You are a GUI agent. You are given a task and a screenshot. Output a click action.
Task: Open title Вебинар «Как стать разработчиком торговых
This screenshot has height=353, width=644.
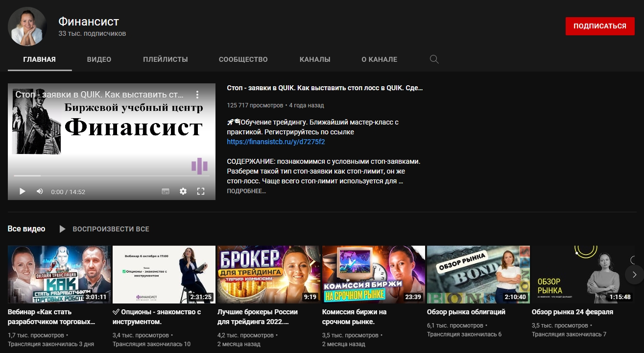click(51, 317)
